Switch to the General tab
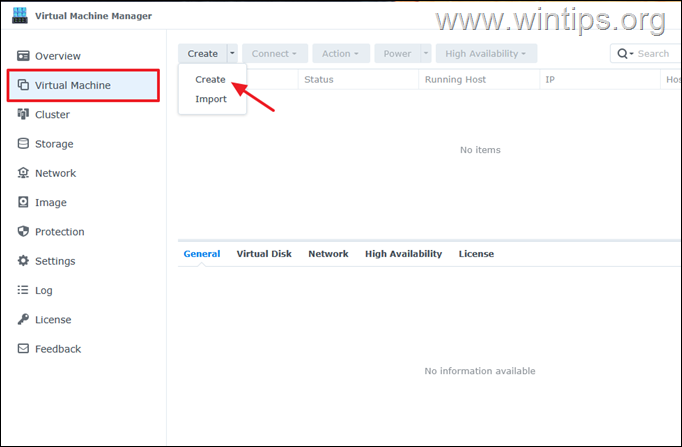The width and height of the screenshot is (682, 447). [x=202, y=254]
